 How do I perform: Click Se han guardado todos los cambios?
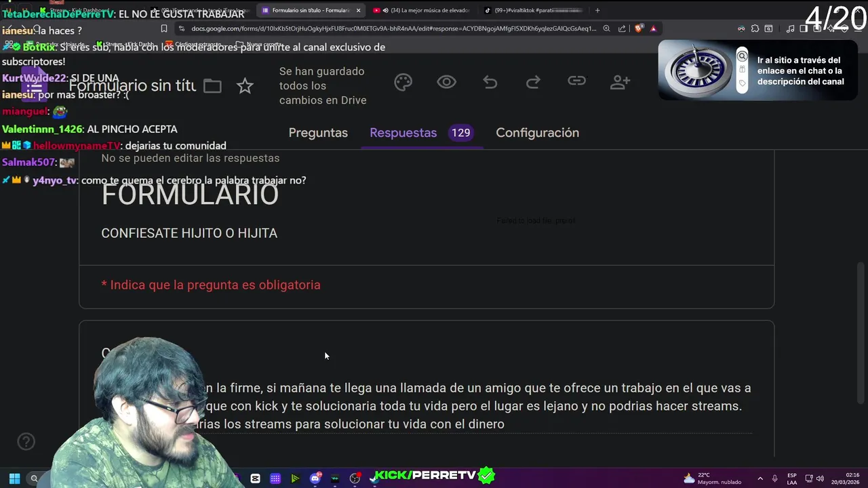(x=323, y=85)
